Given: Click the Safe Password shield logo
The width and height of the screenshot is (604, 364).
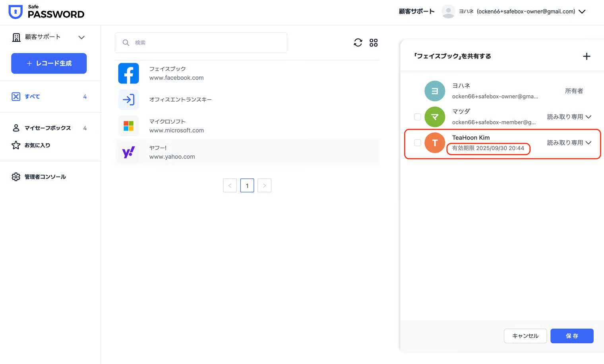Looking at the screenshot, I should [x=15, y=12].
